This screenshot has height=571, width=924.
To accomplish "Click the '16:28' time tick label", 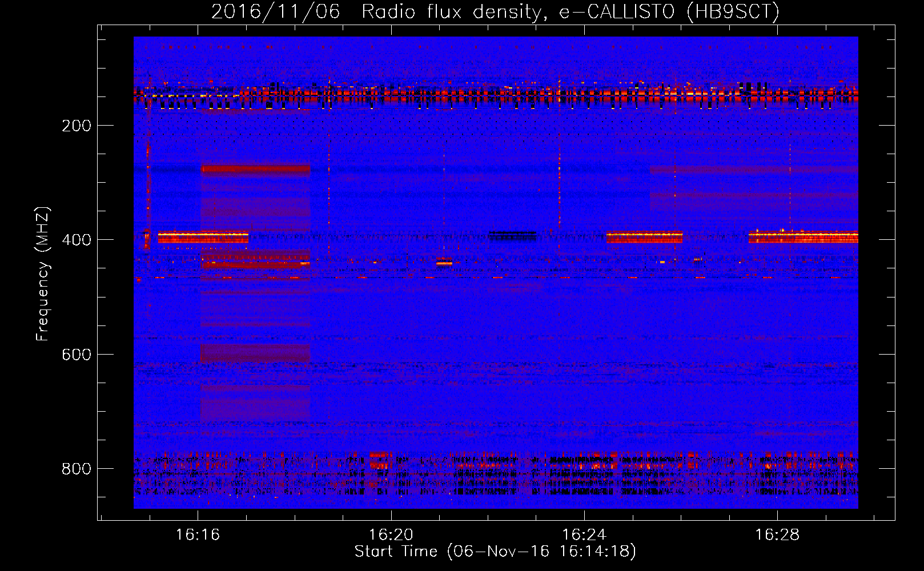I will coord(777,535).
